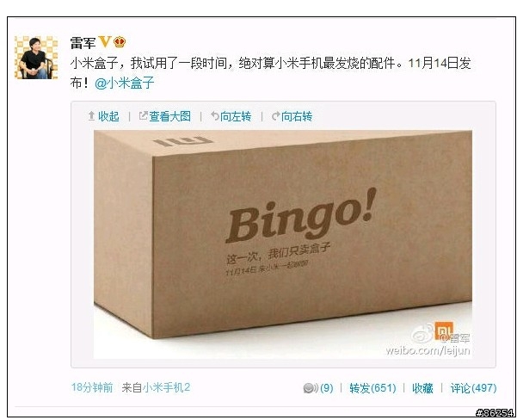The height and width of the screenshot is (420, 517).
Task: Click the crown membership icon
Action: click(x=120, y=42)
